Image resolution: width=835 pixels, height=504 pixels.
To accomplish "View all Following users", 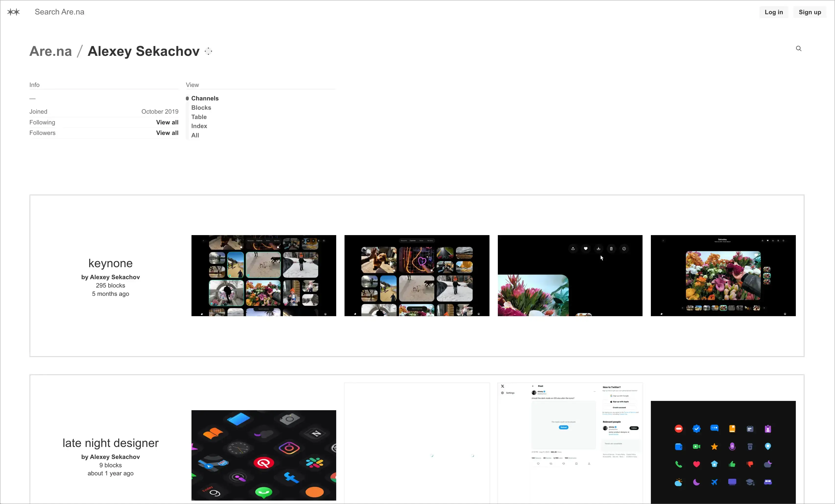I will (x=167, y=122).
